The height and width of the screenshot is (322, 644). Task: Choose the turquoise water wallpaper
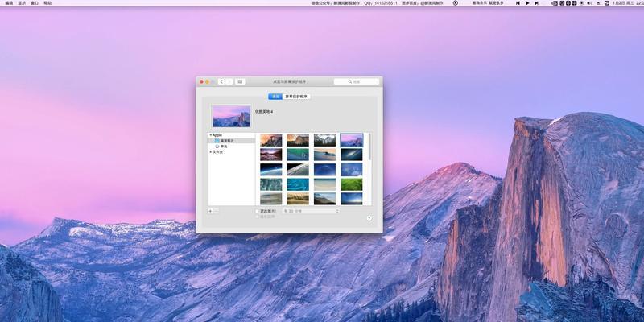point(298,184)
